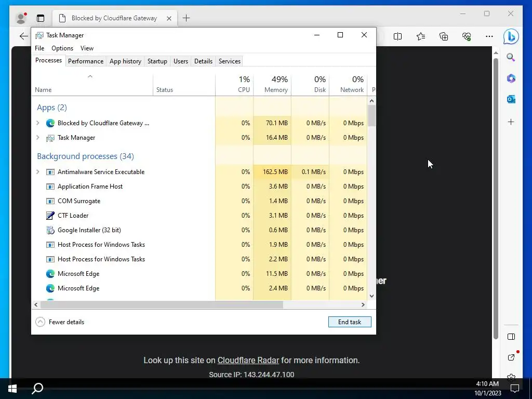The image size is (532, 399).
Task: Select the CTF Loader process icon
Action: pyautogui.click(x=50, y=216)
